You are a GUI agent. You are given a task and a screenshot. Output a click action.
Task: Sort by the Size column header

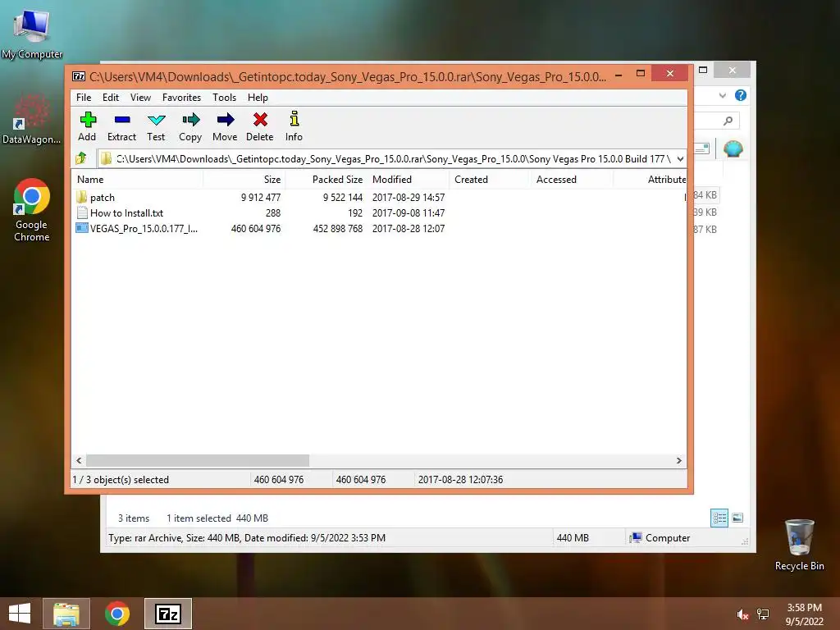pyautogui.click(x=244, y=180)
